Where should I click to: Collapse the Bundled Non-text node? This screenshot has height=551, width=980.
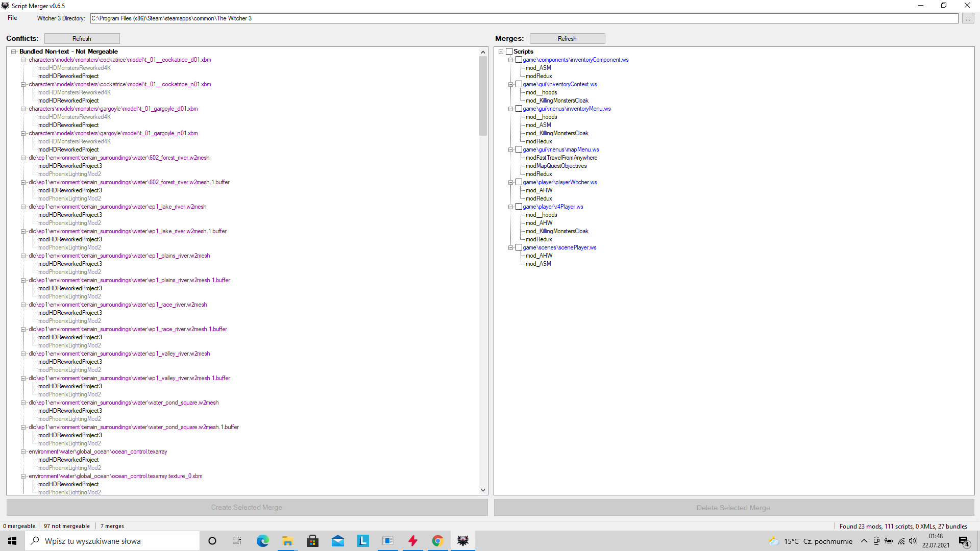pyautogui.click(x=14, y=52)
